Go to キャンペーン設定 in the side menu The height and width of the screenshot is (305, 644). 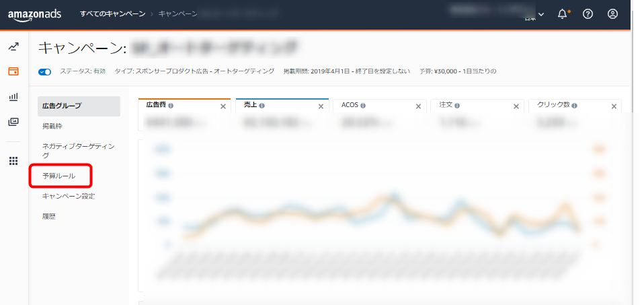click(69, 196)
